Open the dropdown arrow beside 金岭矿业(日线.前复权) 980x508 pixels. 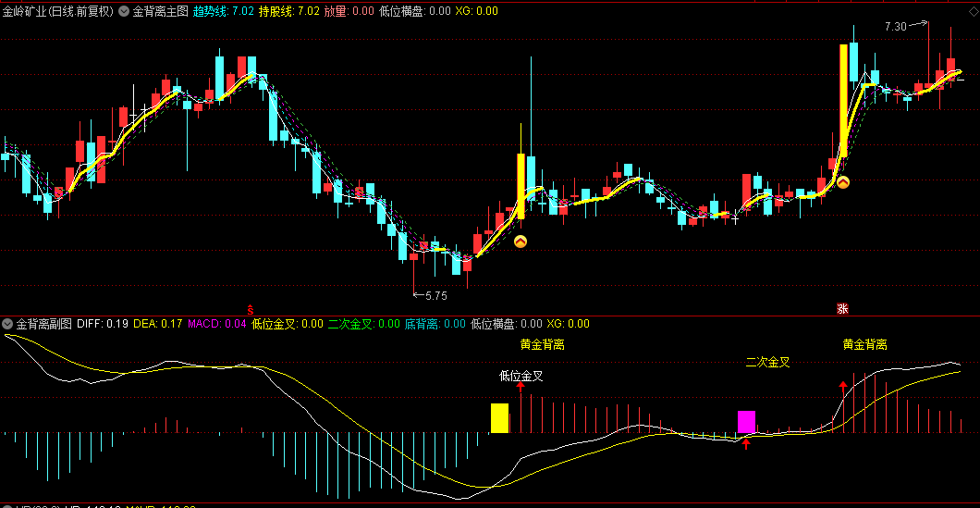123,10
